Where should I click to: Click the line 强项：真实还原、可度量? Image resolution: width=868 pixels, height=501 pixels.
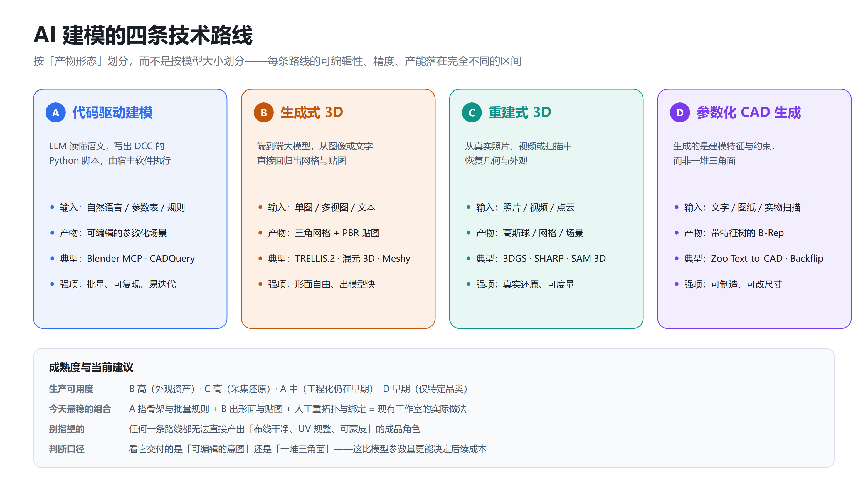pos(525,284)
